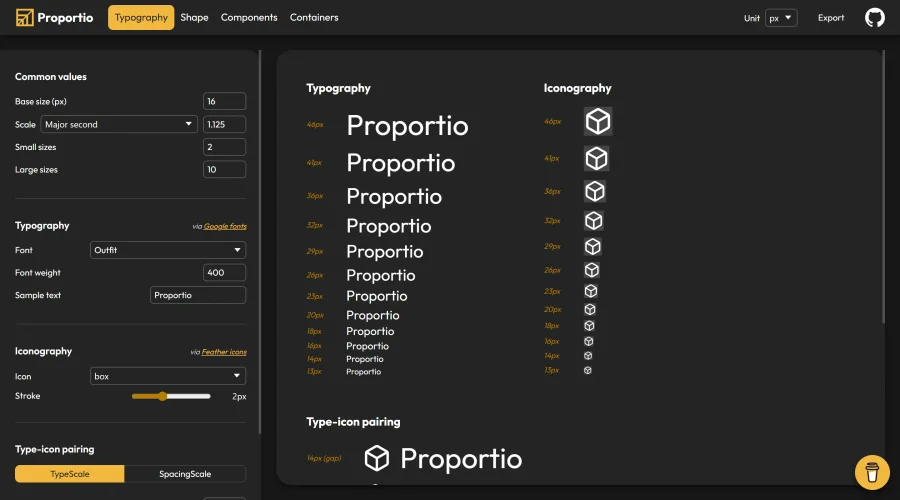Click the Common values heading
The image size is (900, 500).
click(51, 76)
